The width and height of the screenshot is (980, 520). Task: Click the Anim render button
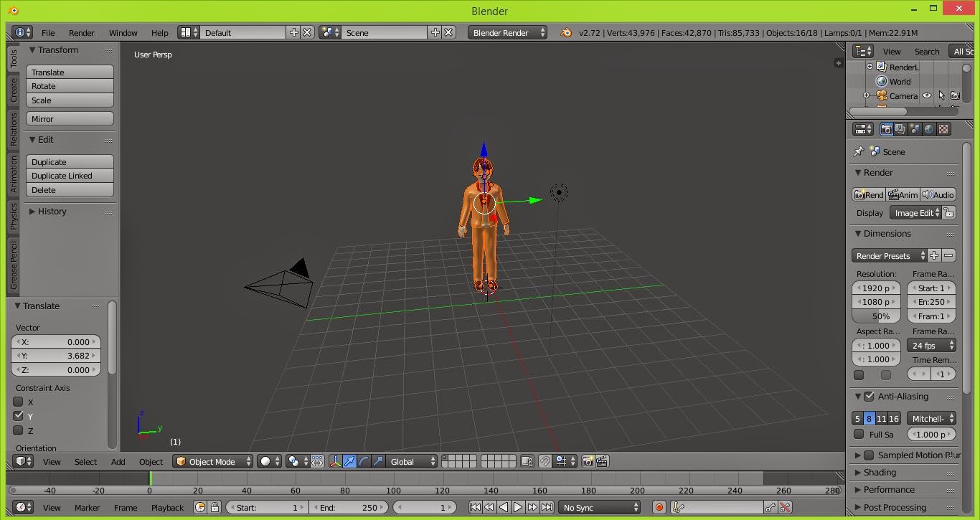click(903, 194)
